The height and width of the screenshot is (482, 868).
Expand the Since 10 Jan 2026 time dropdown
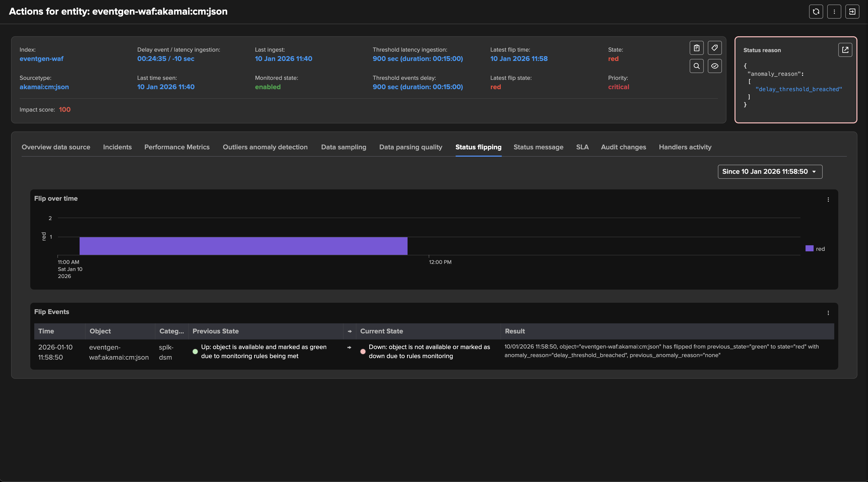770,171
